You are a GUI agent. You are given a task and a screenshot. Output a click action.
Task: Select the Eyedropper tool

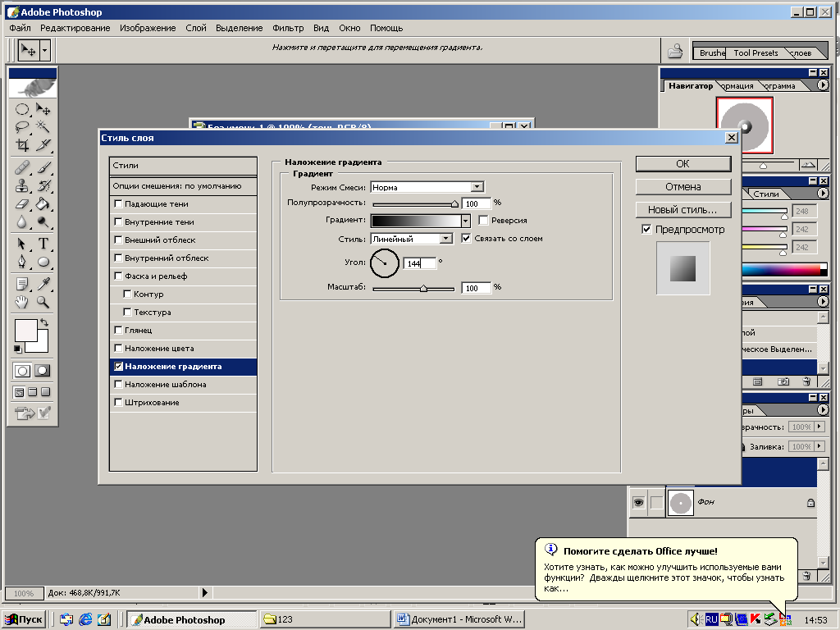coord(43,284)
